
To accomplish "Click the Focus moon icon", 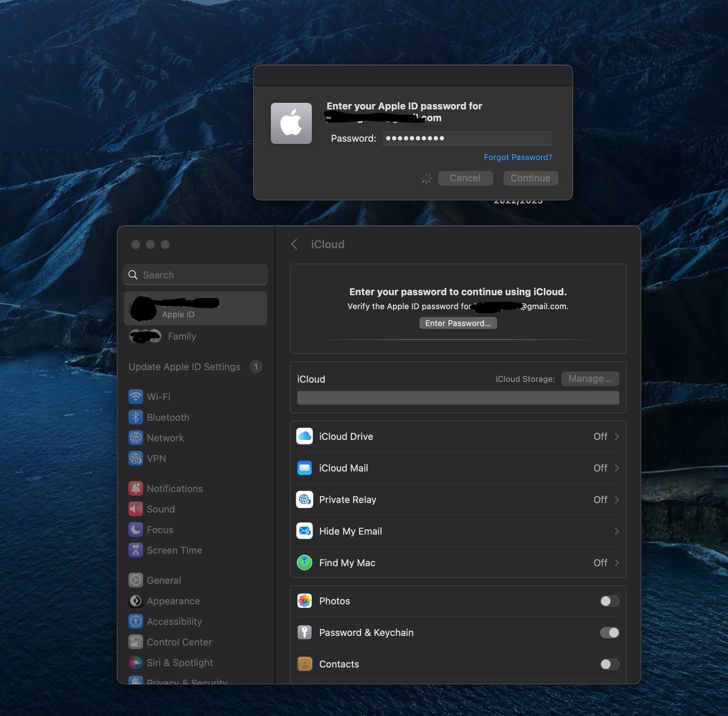I will pyautogui.click(x=135, y=529).
